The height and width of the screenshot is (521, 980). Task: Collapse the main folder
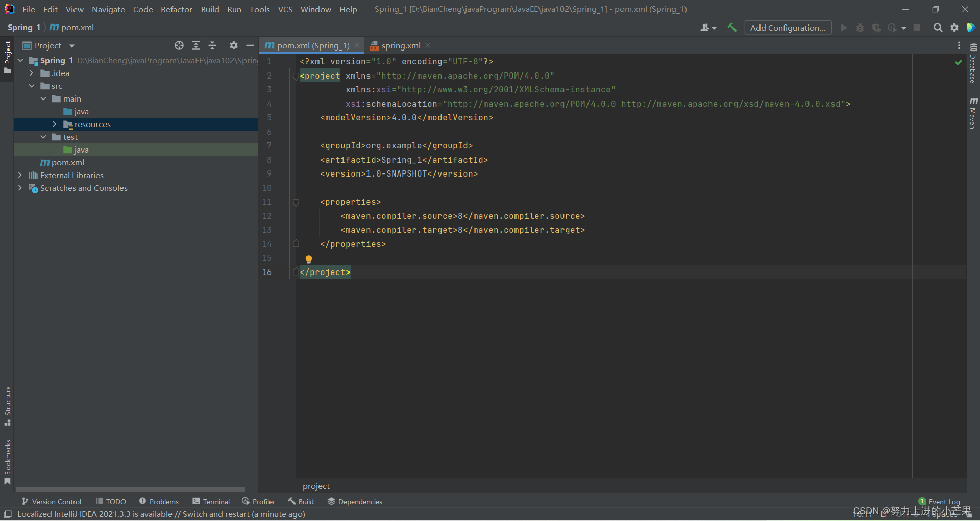tap(43, 98)
